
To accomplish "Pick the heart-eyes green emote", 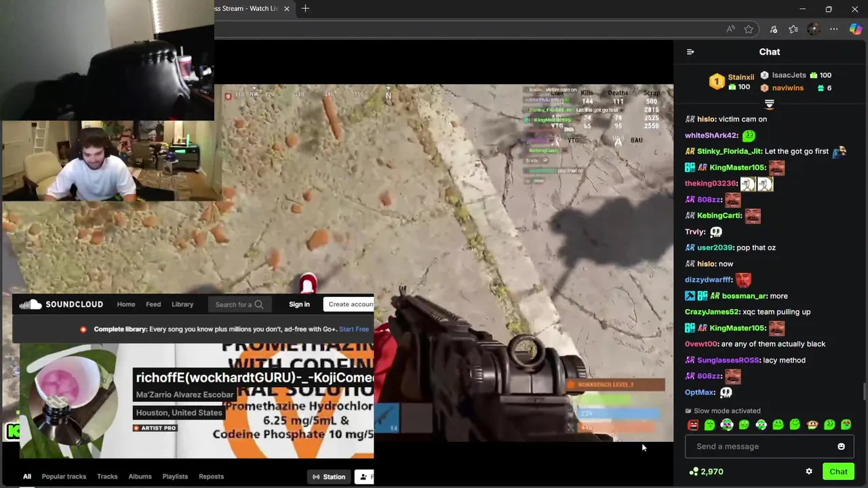I will [x=846, y=425].
